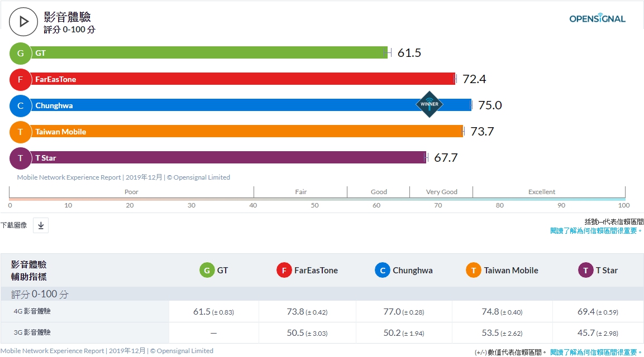The width and height of the screenshot is (644, 357).
Task: Click the 3G 影音體驗 row label
Action: pos(32,332)
